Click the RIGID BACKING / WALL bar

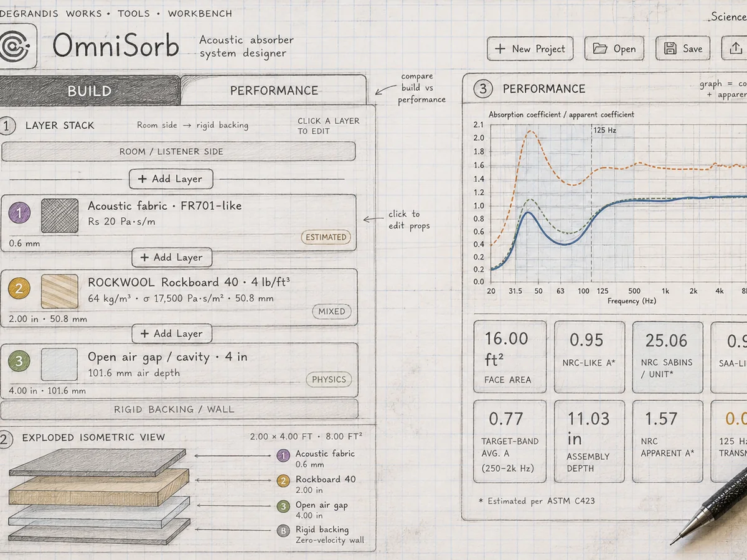point(179,409)
